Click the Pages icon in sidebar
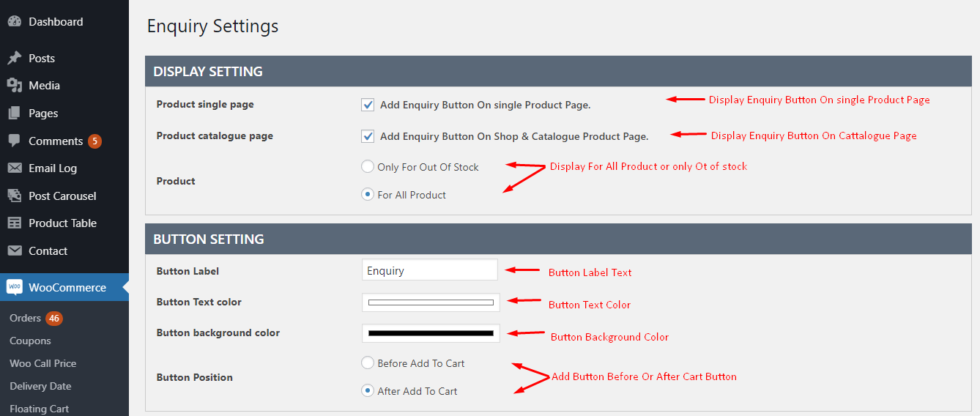 [15, 114]
